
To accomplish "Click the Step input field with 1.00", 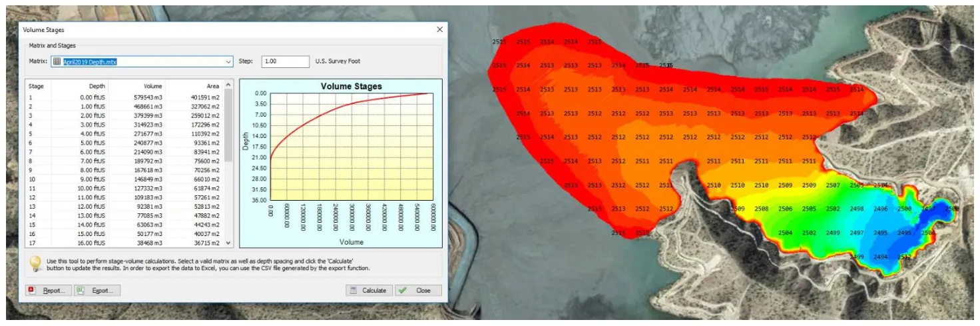I will tap(285, 61).
